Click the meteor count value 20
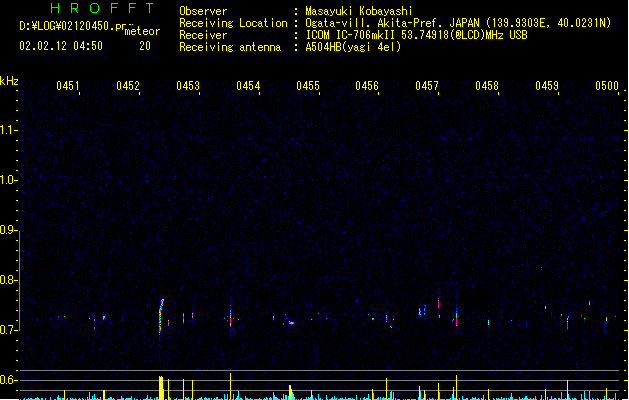The width and height of the screenshot is (629, 400). (x=145, y=46)
